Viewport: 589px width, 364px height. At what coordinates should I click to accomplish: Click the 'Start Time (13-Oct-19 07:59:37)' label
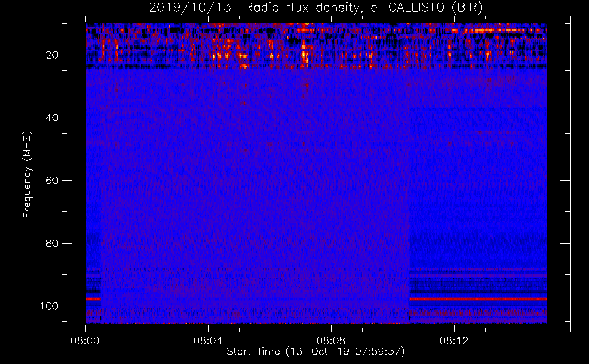tap(316, 352)
